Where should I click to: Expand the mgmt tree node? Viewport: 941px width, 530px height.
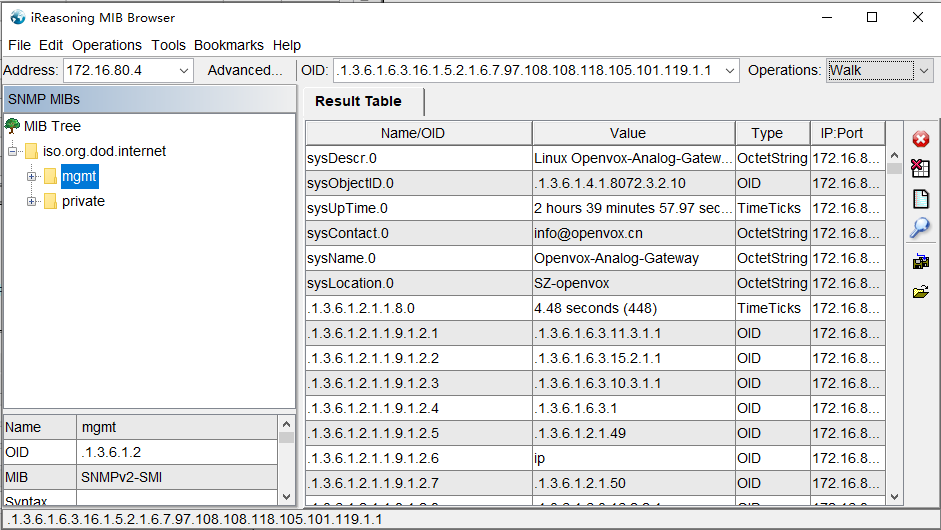click(x=31, y=176)
